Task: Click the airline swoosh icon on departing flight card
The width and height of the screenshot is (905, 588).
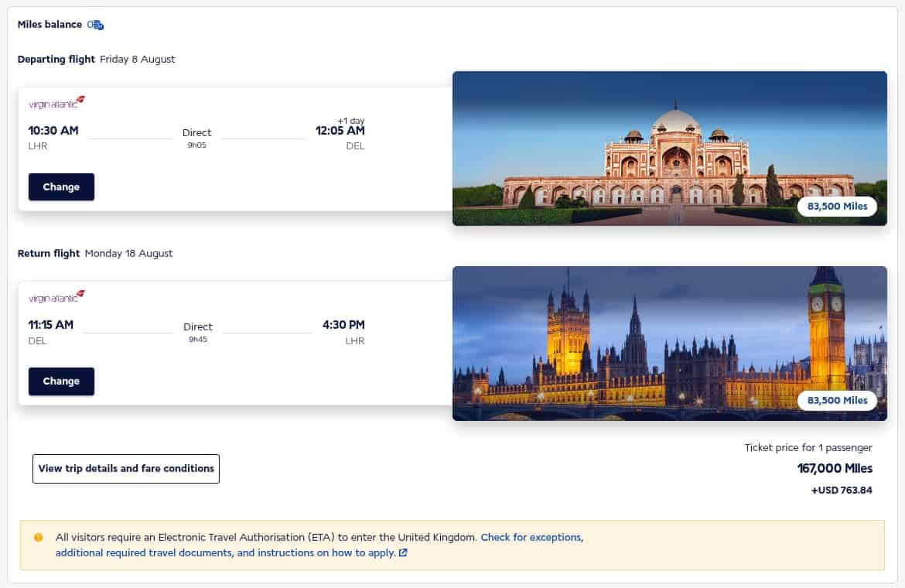Action: [80, 98]
